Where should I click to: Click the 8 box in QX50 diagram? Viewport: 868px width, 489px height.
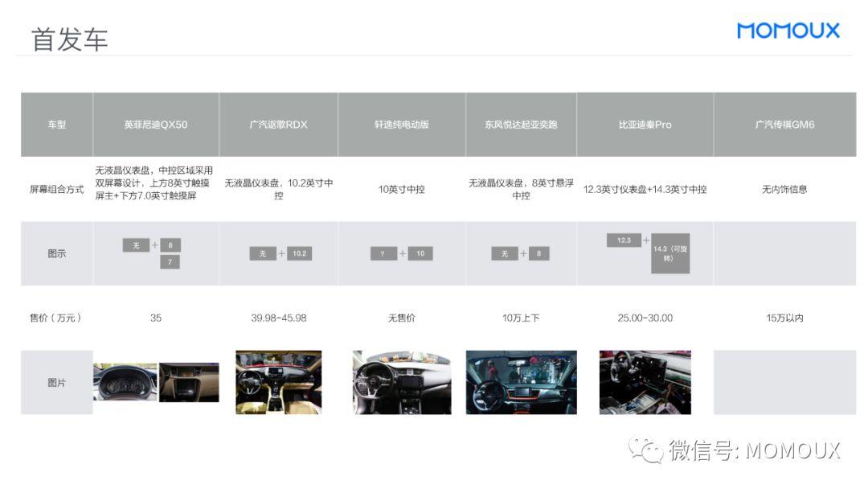point(170,245)
